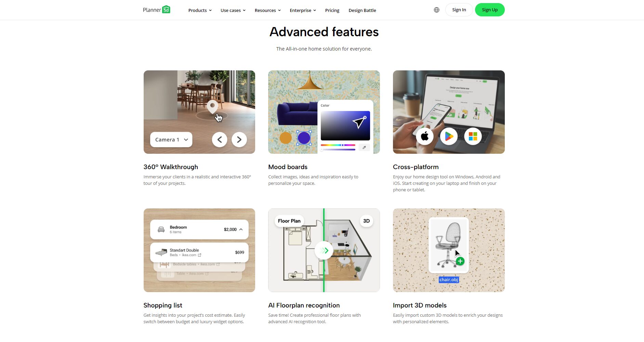
Task: Open the Pricing menu item
Action: click(332, 10)
